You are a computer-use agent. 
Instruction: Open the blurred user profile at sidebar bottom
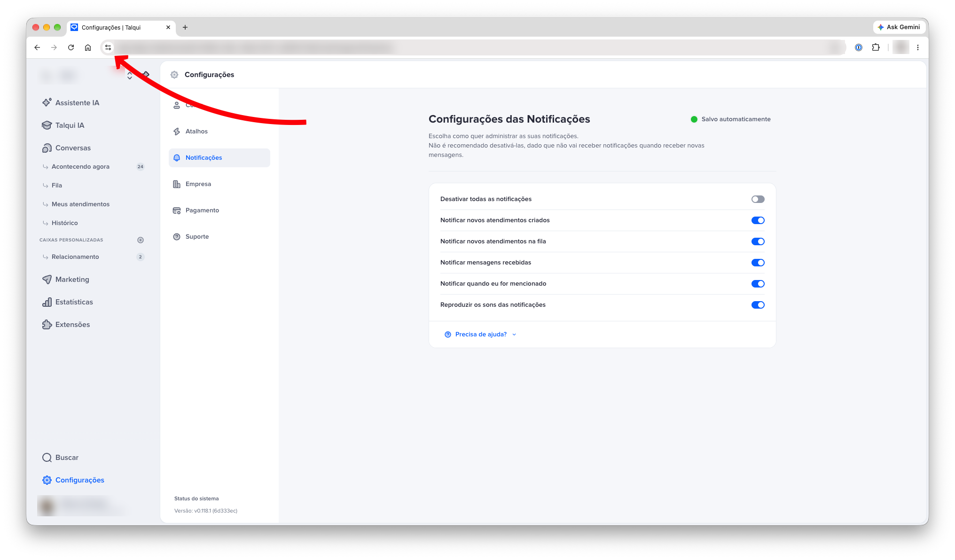(x=82, y=506)
